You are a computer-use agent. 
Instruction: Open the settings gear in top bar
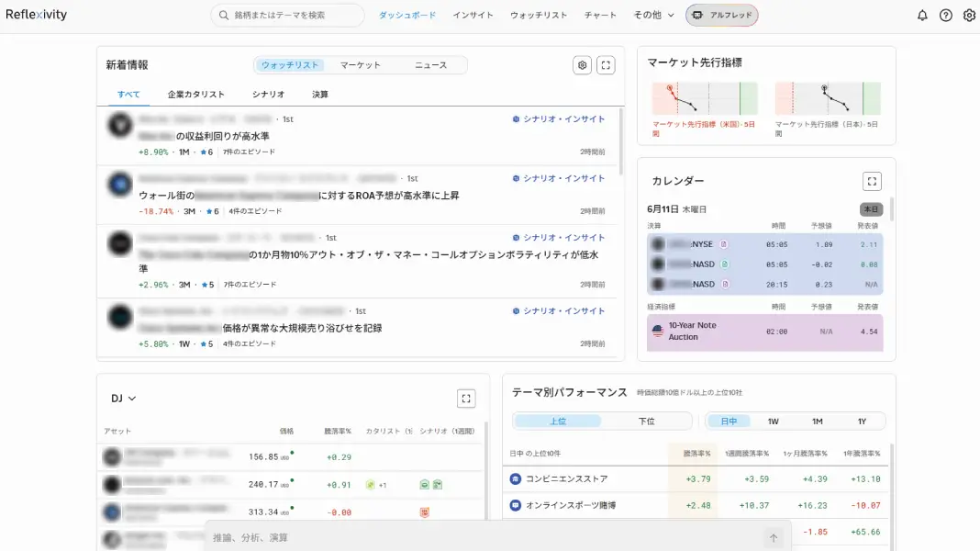point(969,15)
